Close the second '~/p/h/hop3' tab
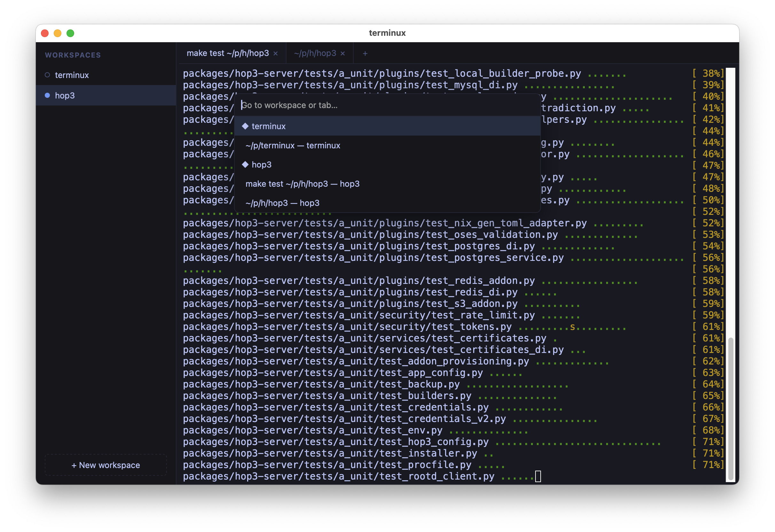 pos(342,53)
